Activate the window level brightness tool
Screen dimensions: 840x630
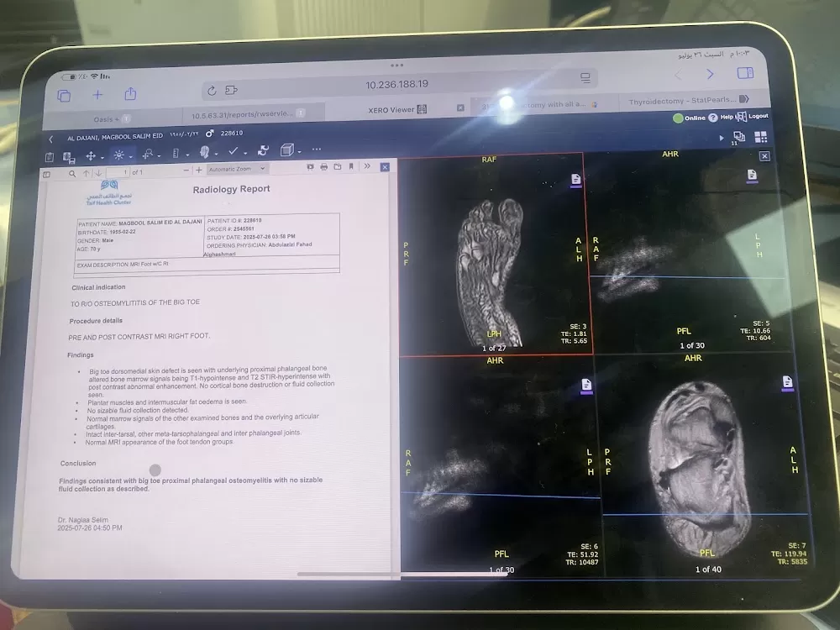pos(119,155)
